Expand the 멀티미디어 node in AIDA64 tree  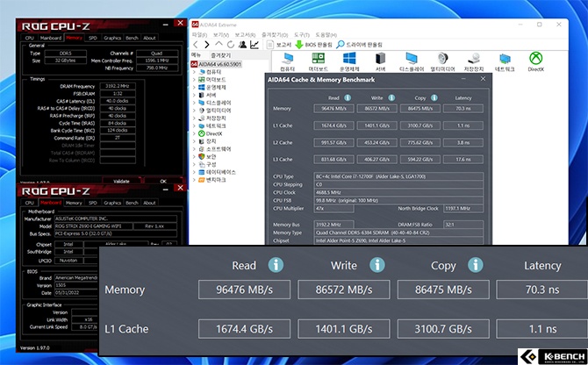(x=194, y=111)
